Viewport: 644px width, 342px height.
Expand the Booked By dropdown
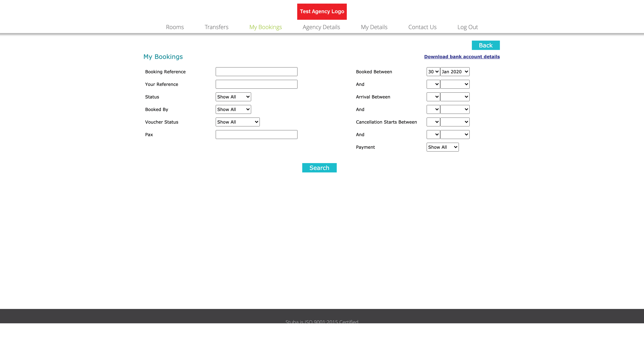(233, 110)
